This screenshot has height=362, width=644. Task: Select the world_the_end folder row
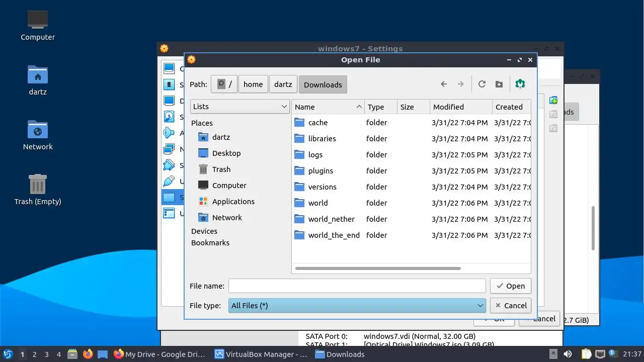pyautogui.click(x=411, y=235)
